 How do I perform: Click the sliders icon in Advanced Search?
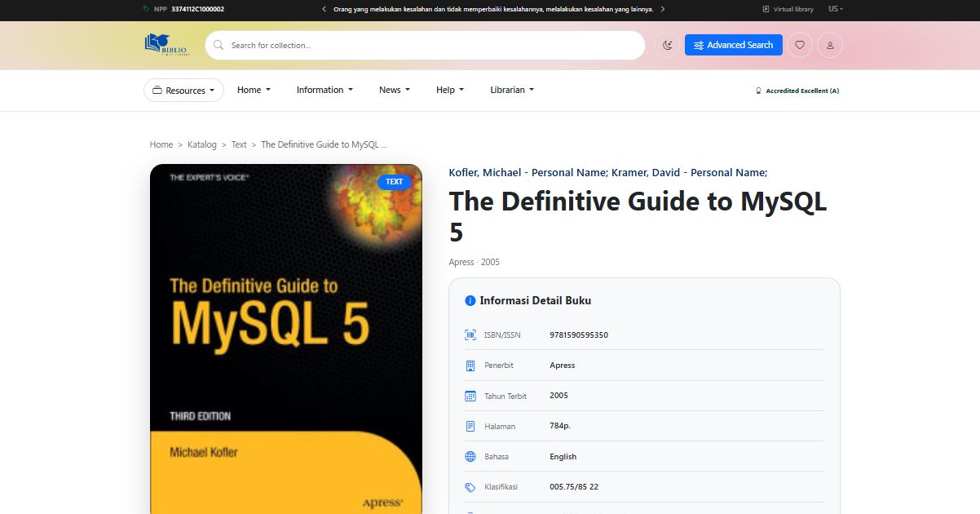pos(699,46)
